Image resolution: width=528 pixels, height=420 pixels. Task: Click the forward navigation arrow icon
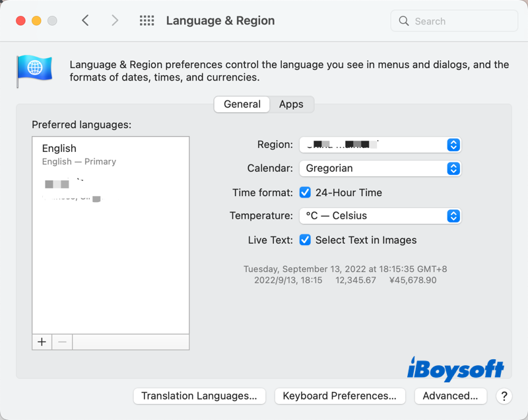[115, 20]
